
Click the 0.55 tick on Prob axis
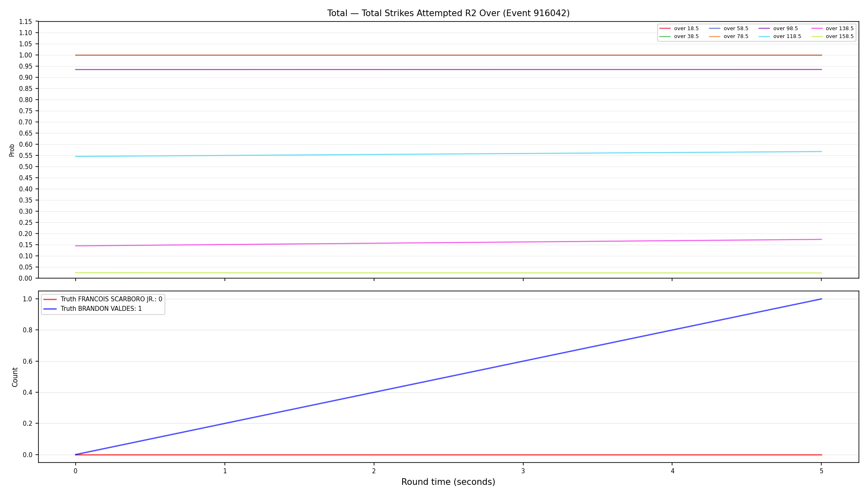point(26,156)
